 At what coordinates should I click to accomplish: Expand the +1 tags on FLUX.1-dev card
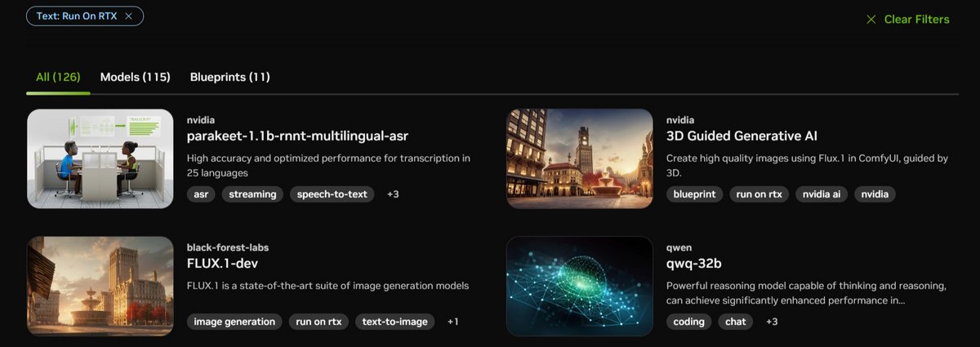tap(453, 322)
